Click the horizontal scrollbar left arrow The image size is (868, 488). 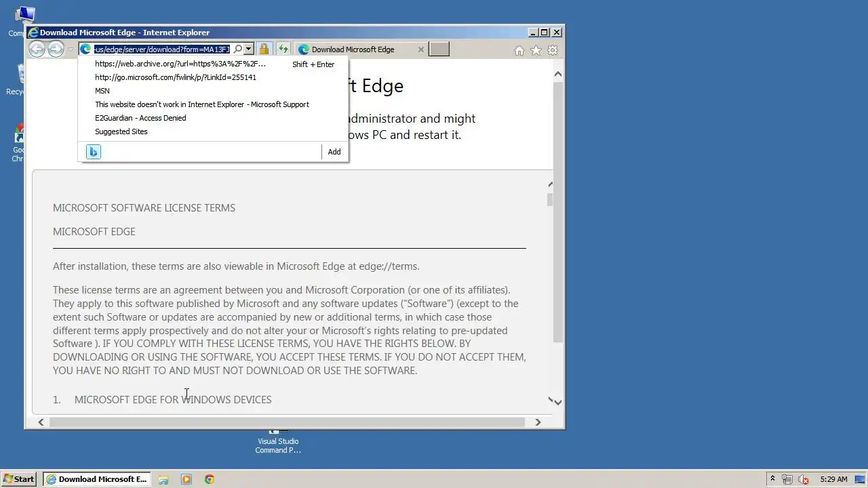41,422
